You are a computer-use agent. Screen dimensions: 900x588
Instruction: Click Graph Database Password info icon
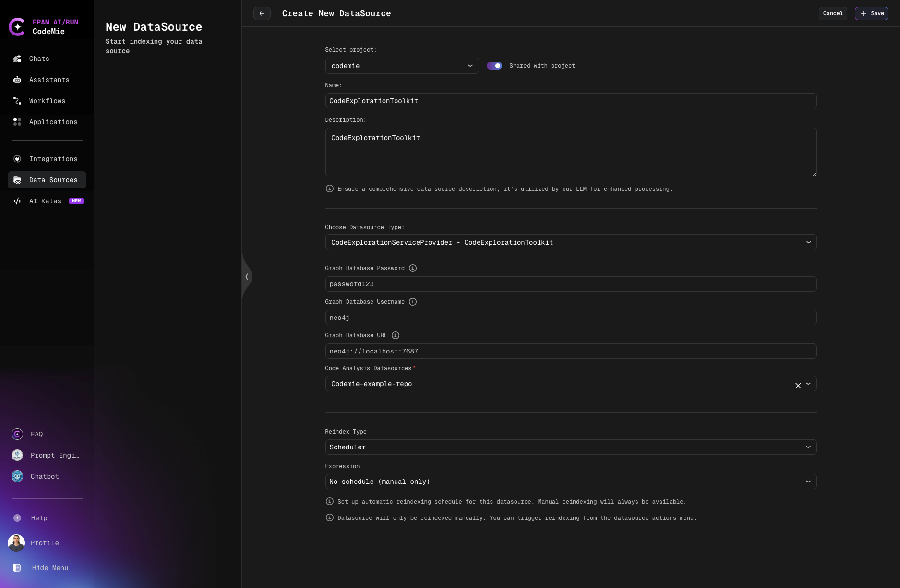point(413,268)
